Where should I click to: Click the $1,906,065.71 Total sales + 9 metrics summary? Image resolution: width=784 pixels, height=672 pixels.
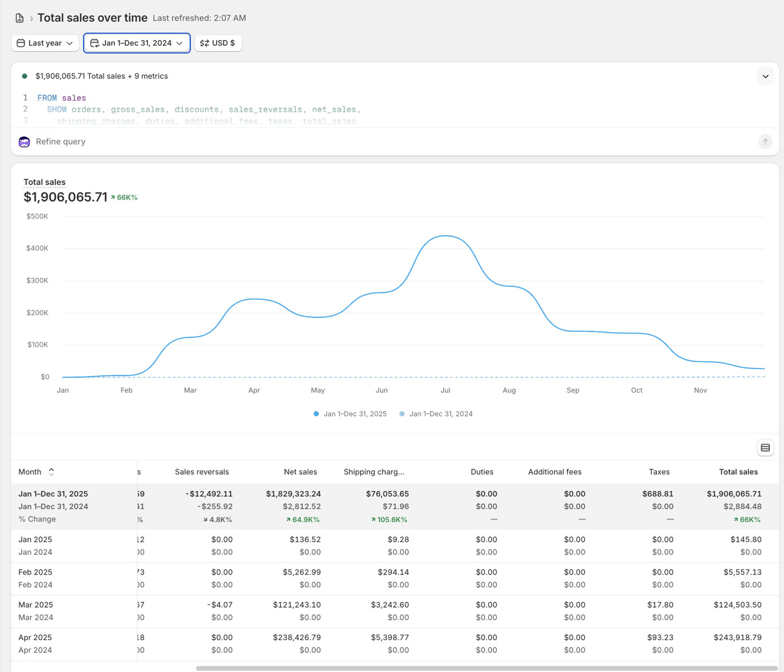101,76
